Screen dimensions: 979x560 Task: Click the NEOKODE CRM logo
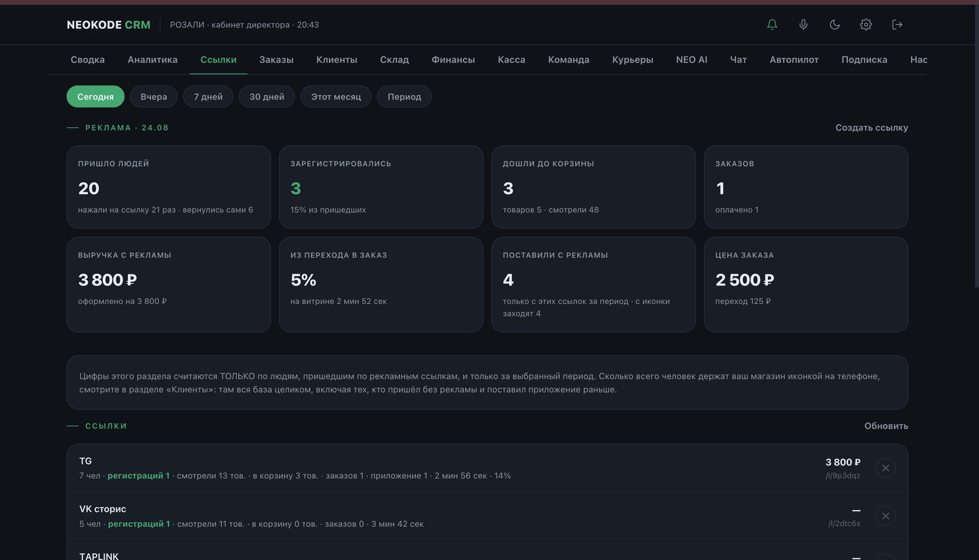pos(108,25)
